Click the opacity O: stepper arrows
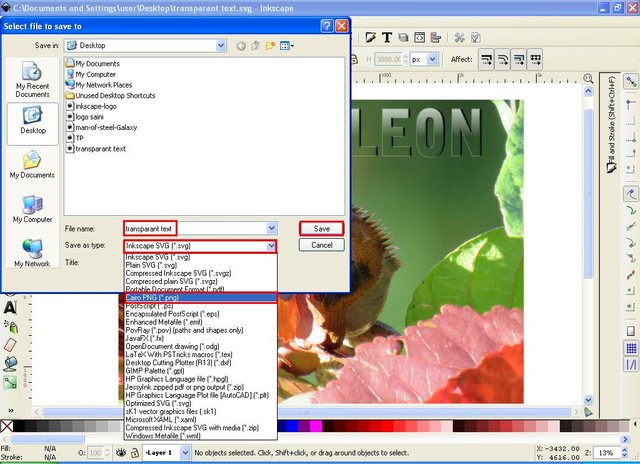640x464 pixels. point(107,453)
